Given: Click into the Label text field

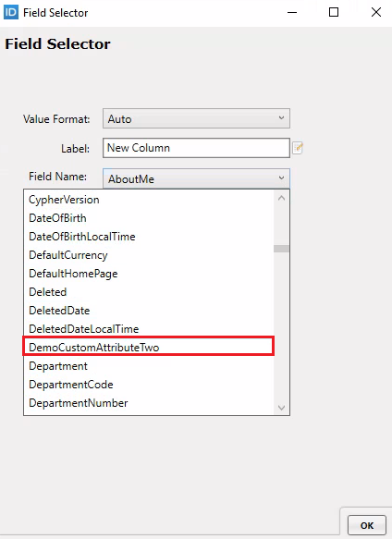Looking at the screenshot, I should [x=196, y=148].
